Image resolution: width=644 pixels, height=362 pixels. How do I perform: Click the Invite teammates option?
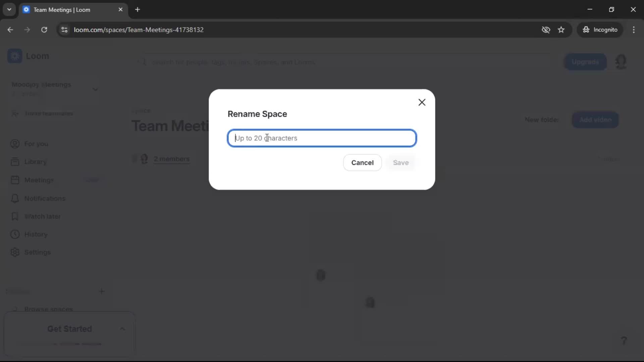tap(49, 114)
